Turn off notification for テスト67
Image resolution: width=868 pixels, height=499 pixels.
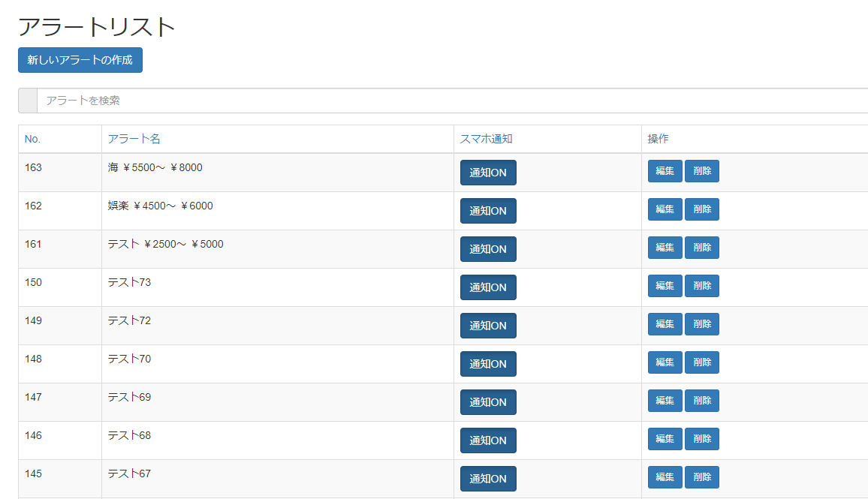coord(488,479)
